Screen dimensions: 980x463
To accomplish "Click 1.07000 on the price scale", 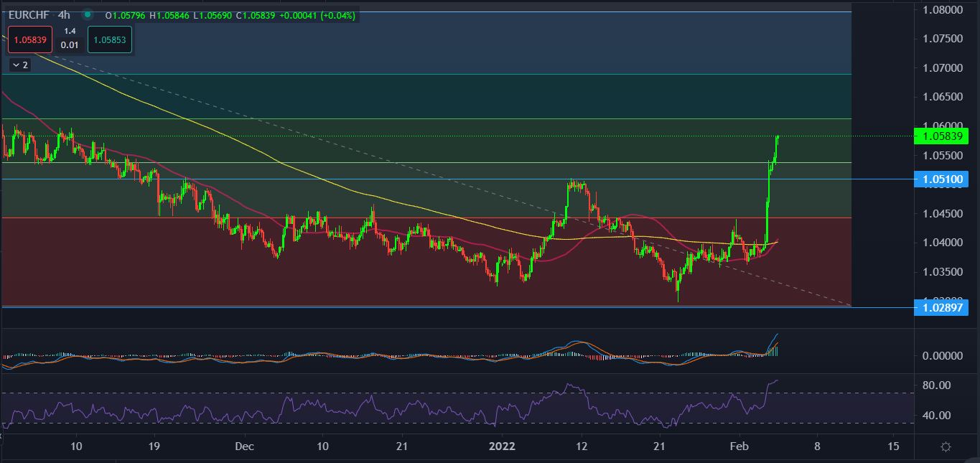I will pos(942,68).
